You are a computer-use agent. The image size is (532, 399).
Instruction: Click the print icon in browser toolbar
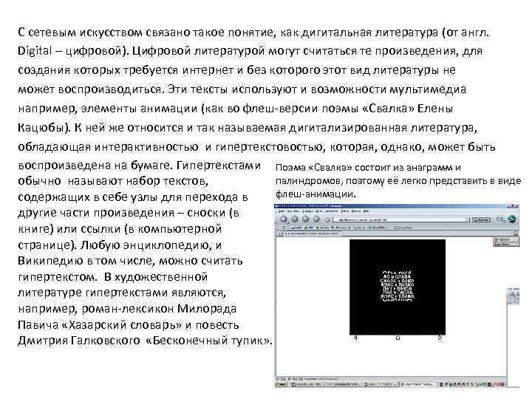point(501,219)
